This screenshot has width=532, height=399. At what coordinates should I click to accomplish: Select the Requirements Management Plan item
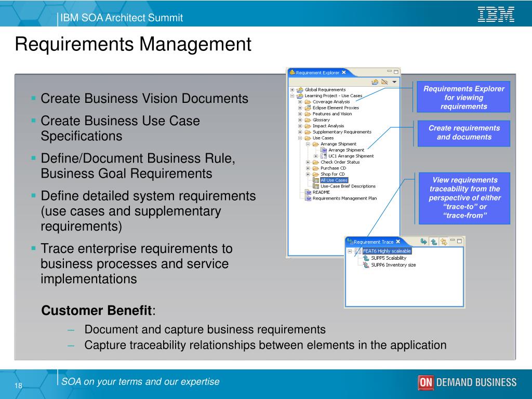[x=345, y=198]
